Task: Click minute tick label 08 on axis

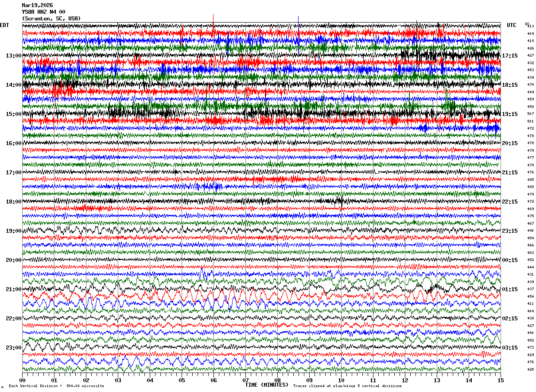Action: click(277, 380)
